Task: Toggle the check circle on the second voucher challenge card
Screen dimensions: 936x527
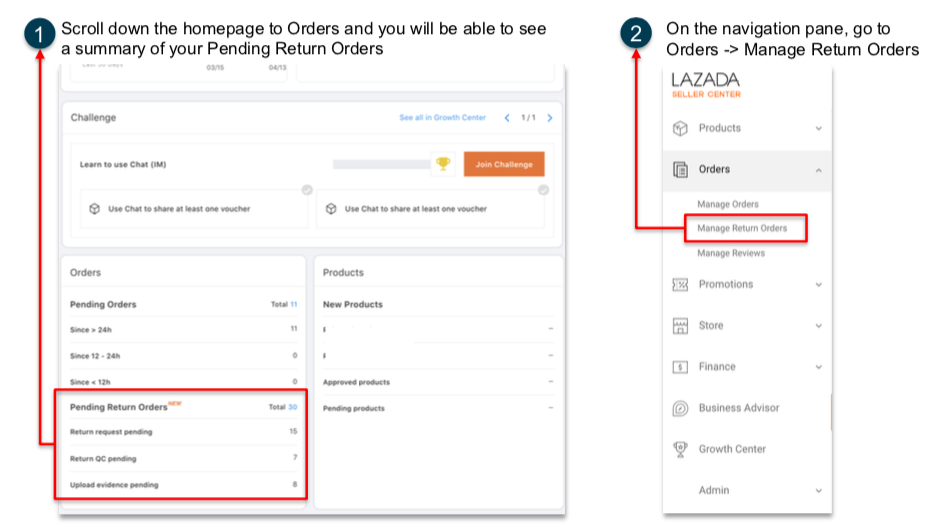Action: pyautogui.click(x=543, y=190)
